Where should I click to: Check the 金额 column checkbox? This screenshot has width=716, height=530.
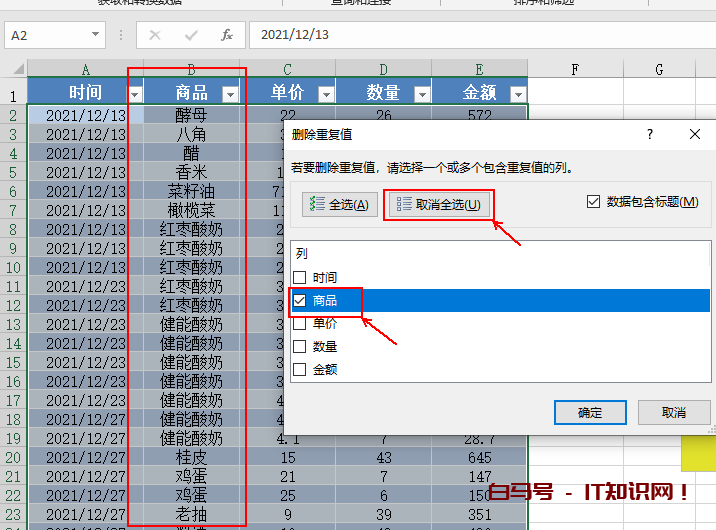tap(300, 369)
